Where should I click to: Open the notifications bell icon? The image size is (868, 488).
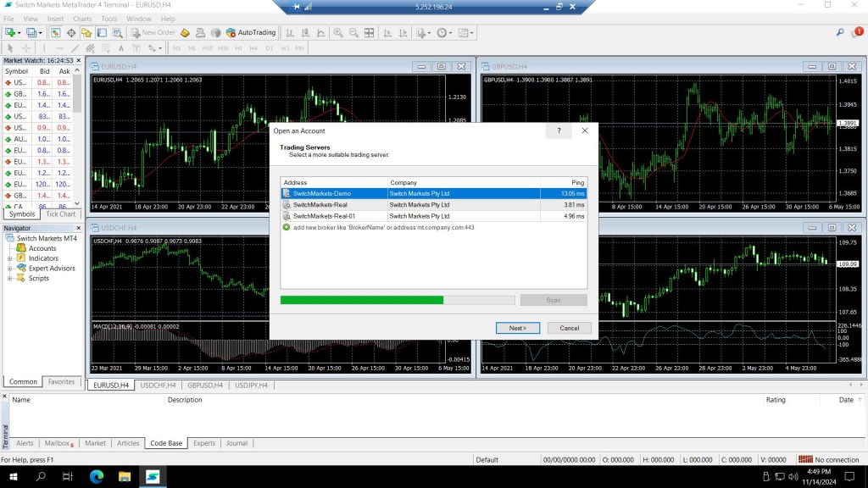click(858, 32)
